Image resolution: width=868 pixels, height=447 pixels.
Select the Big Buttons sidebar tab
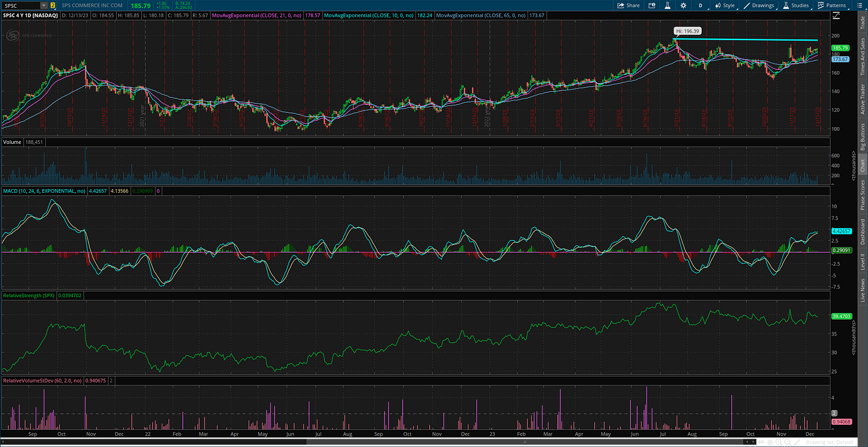[862, 137]
